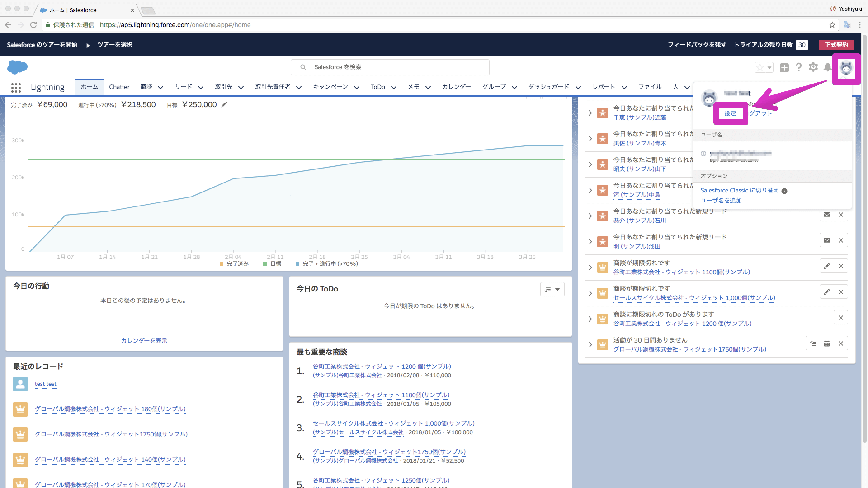
Task: Open the help question mark icon
Action: 798,67
